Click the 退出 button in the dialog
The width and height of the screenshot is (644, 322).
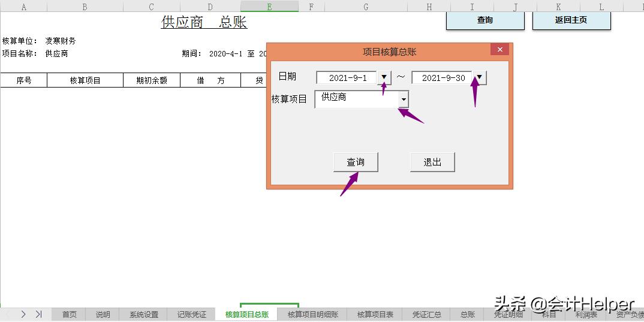coord(432,162)
